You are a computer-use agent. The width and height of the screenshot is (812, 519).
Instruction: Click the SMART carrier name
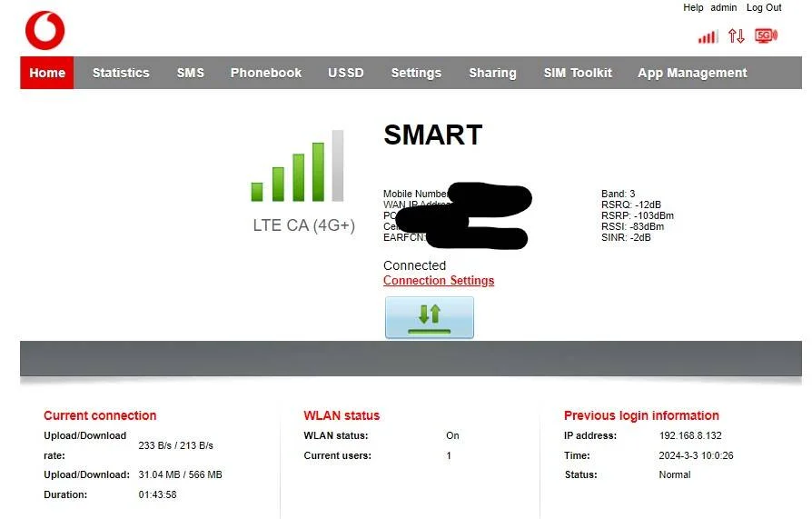(x=433, y=135)
